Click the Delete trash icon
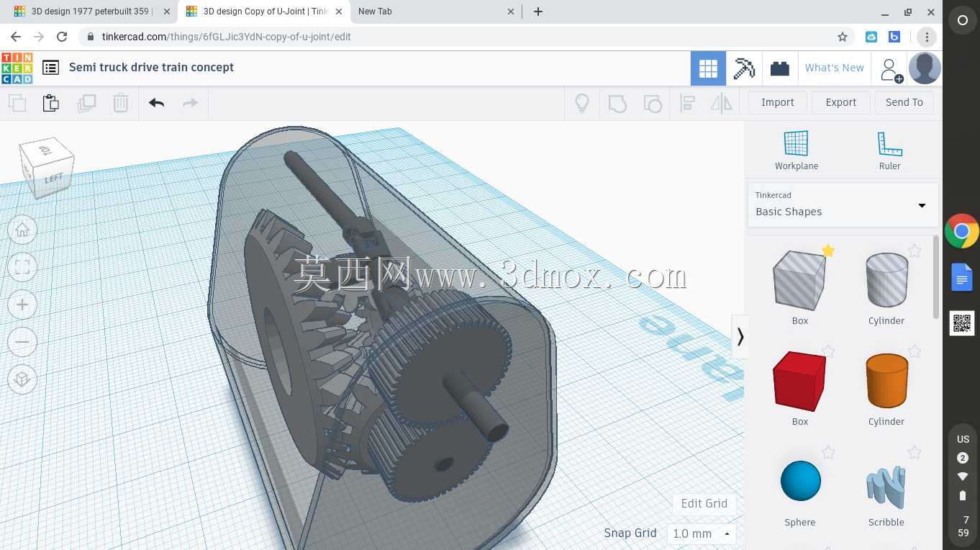980x550 pixels. (121, 103)
